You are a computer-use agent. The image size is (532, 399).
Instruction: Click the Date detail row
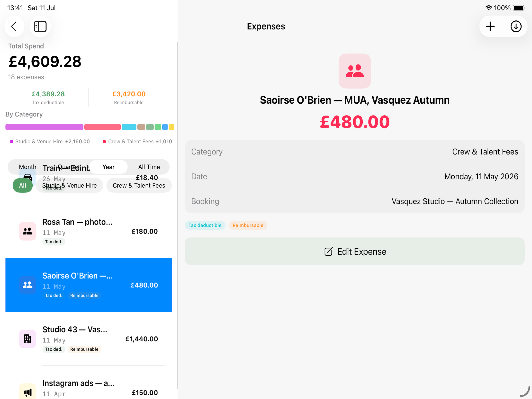[355, 177]
